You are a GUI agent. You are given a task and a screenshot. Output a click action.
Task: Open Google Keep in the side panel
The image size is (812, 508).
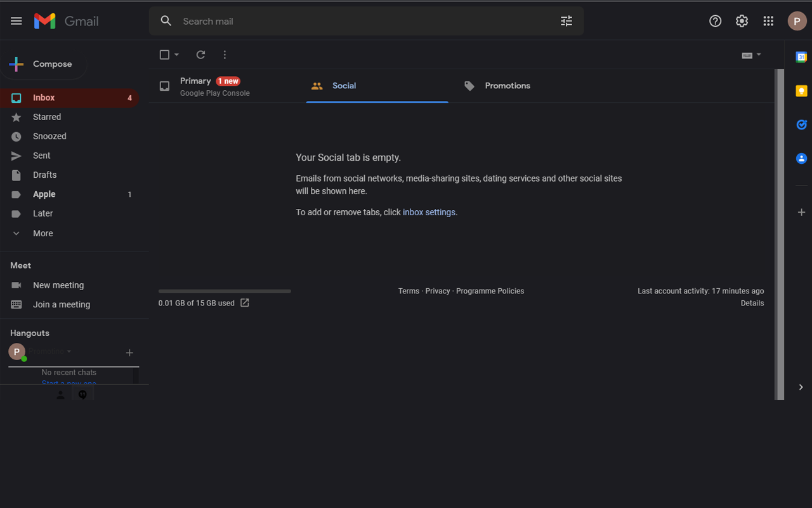click(801, 90)
